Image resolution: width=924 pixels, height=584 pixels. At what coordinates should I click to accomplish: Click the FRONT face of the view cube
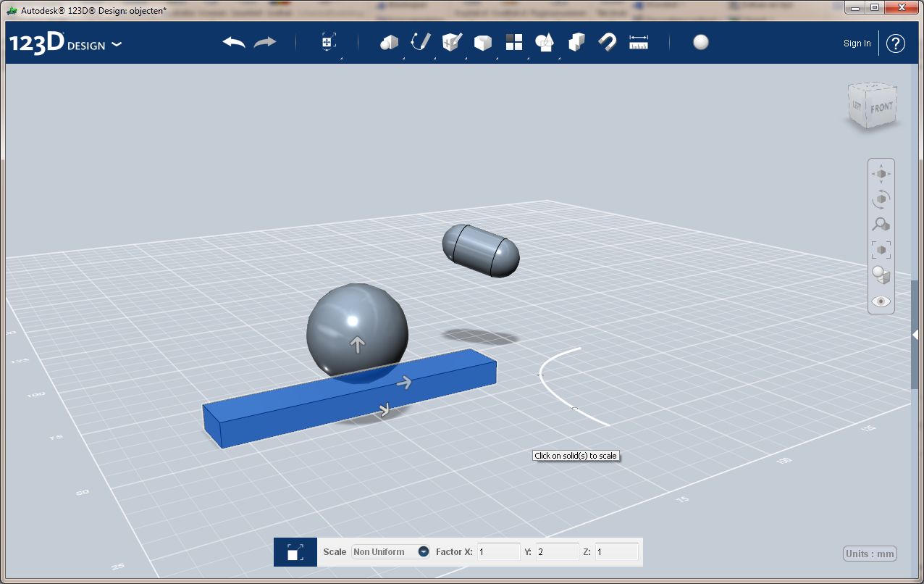(x=881, y=108)
